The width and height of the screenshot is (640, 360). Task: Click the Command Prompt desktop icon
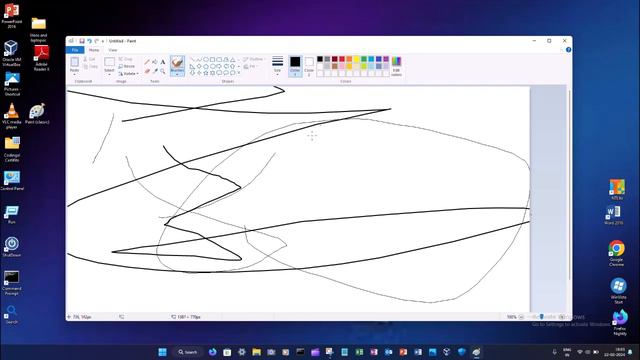coord(11,283)
